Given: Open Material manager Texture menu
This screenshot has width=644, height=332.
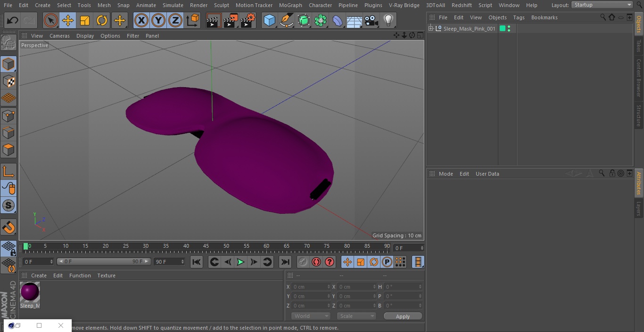Looking at the screenshot, I should click(x=106, y=275).
